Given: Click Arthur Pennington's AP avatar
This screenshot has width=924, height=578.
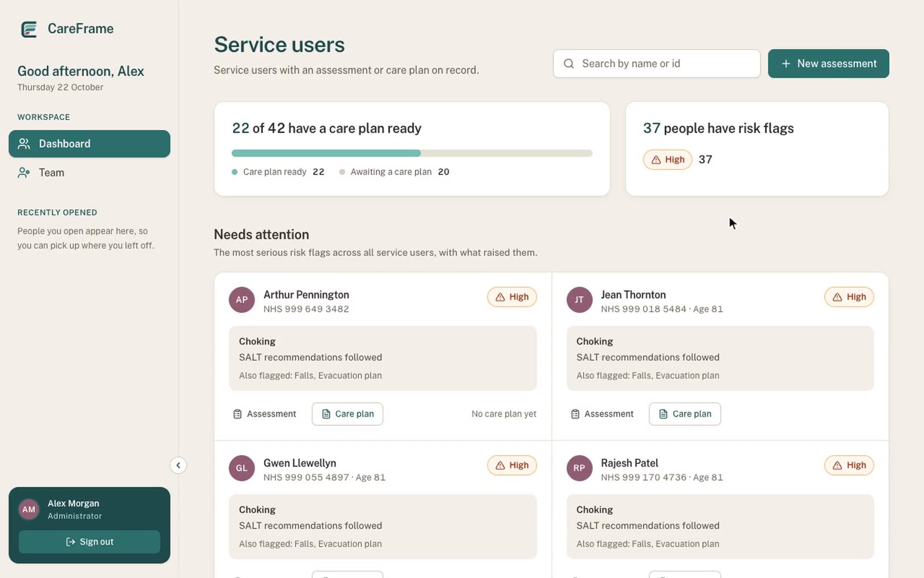Looking at the screenshot, I should click(x=242, y=299).
